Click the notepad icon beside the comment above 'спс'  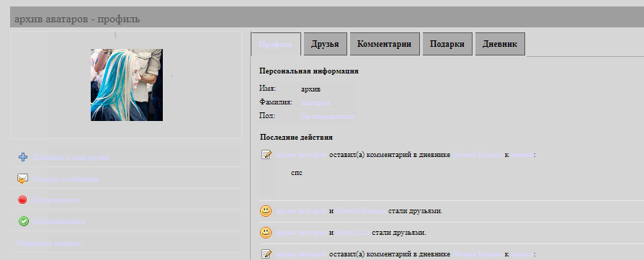267,155
